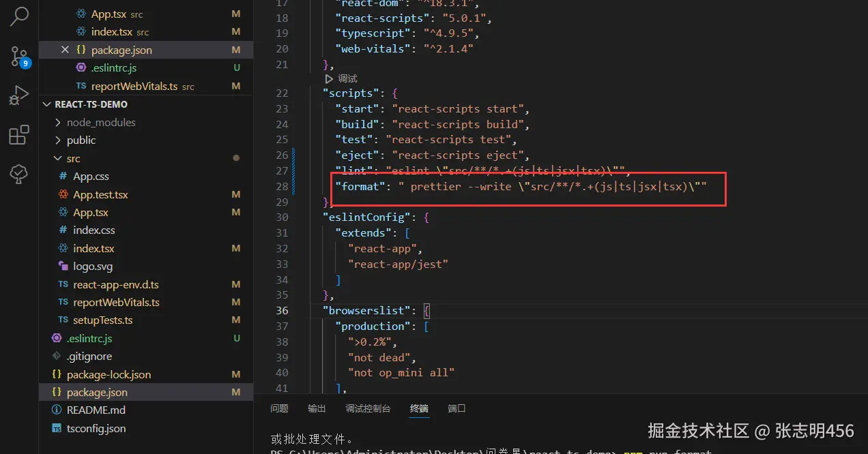
Task: Switch to the 输出 panel tab
Action: coord(317,408)
